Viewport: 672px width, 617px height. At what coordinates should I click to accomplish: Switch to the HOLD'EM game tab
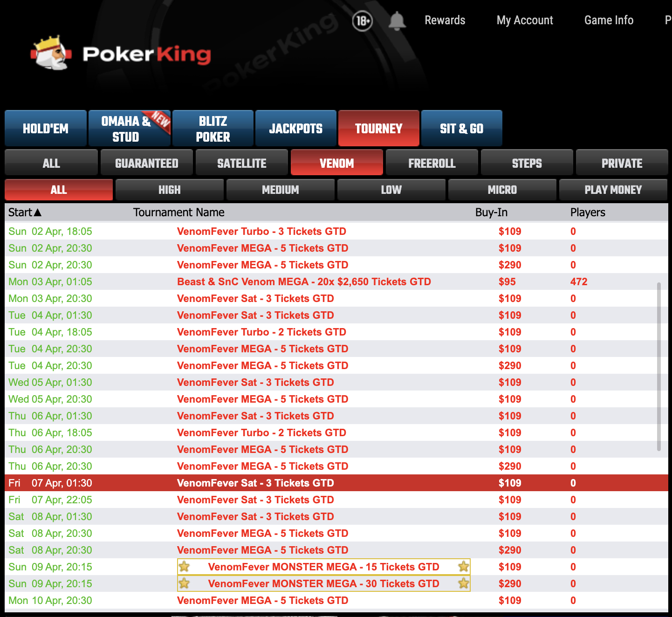[46, 129]
